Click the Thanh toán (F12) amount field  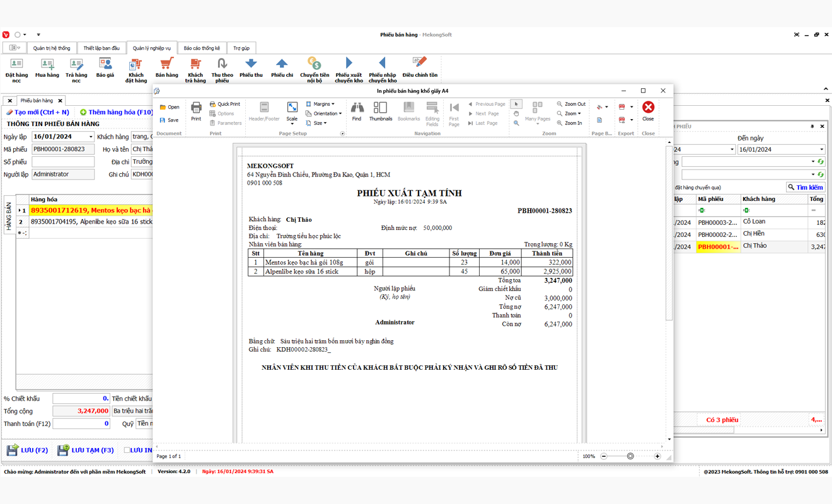click(81, 424)
